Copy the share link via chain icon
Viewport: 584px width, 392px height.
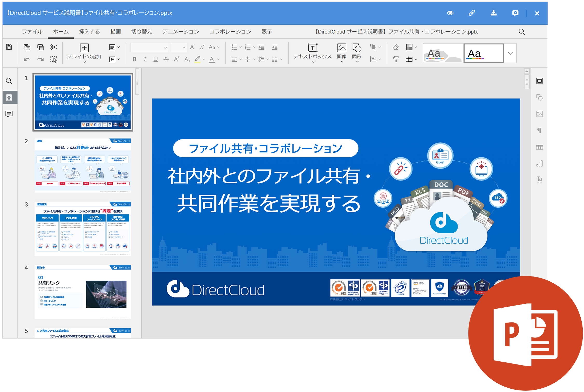click(472, 13)
